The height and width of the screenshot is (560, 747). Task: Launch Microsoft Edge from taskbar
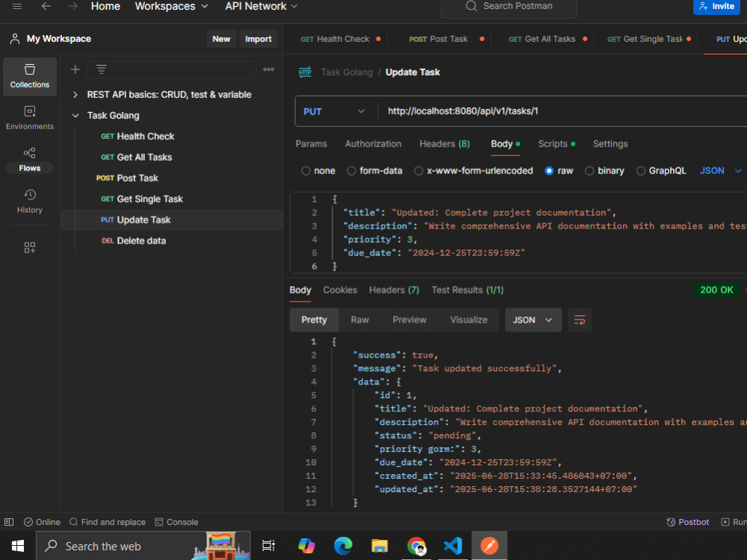pyautogui.click(x=343, y=546)
